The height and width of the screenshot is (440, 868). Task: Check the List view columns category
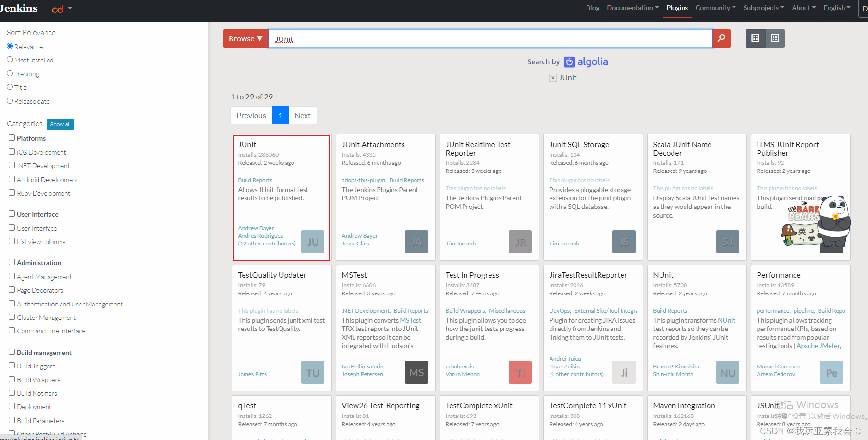[x=12, y=241]
